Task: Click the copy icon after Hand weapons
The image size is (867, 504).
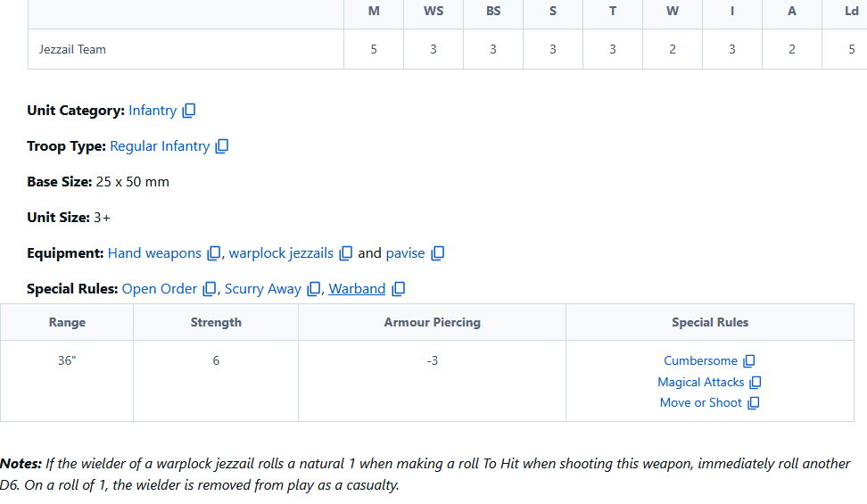Action: point(213,253)
